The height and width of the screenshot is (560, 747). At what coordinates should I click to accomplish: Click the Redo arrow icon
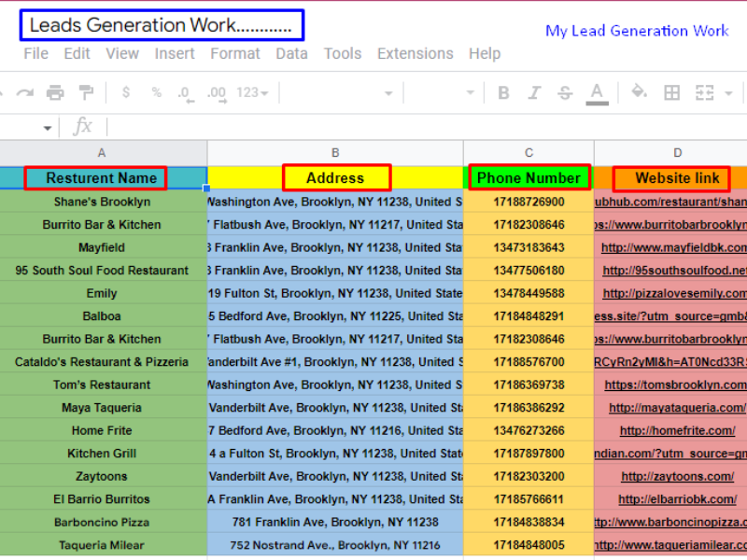pos(25,92)
